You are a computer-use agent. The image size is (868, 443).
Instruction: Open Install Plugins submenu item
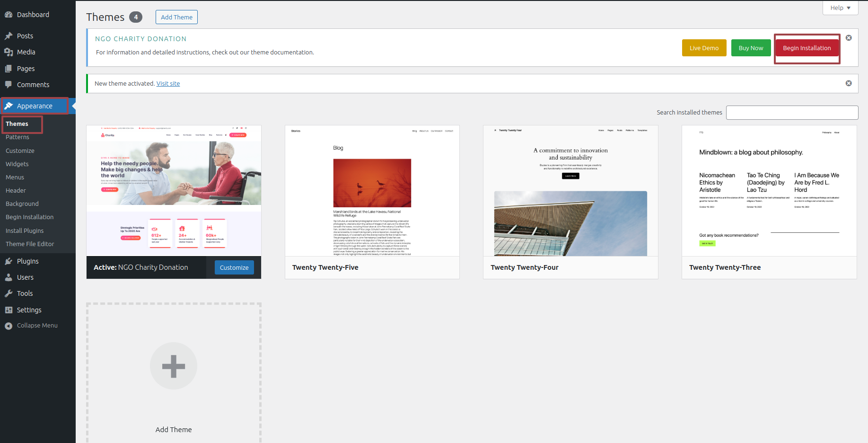pos(25,230)
